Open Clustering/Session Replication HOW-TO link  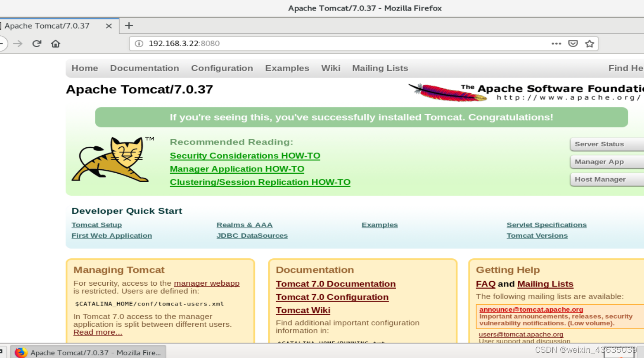(x=260, y=182)
